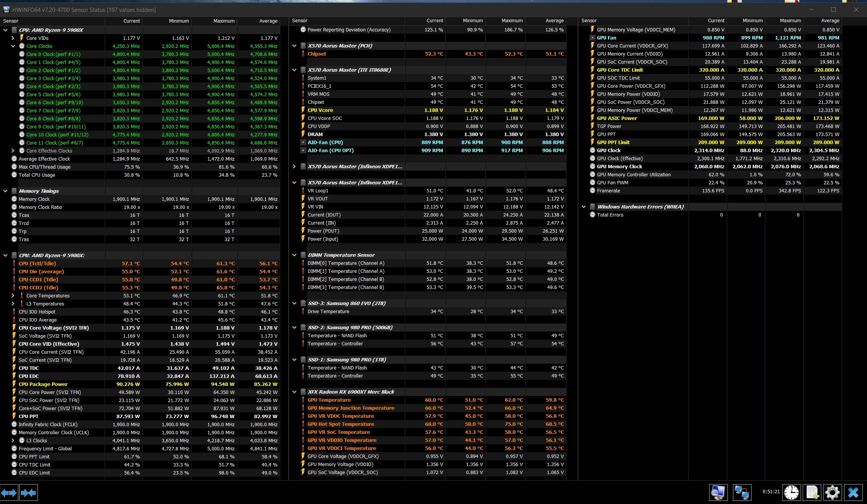Expand the Core Temperatures subtree

pyautogui.click(x=13, y=296)
